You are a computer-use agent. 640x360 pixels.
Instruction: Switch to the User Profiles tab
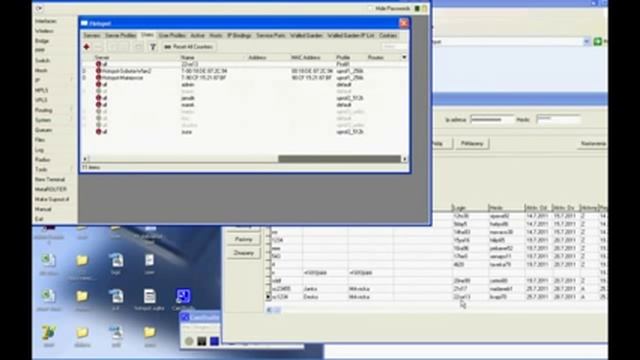[172, 36]
